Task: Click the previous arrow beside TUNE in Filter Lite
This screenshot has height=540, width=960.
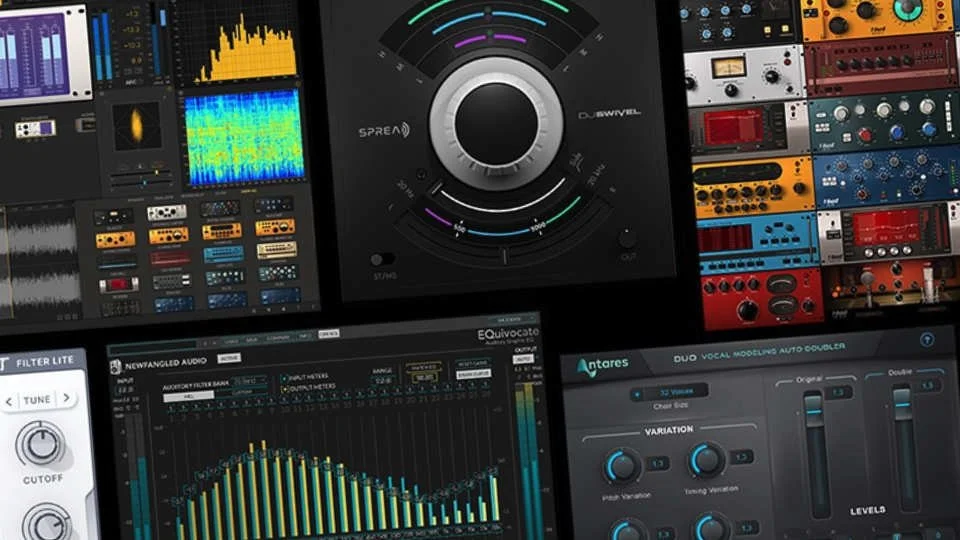Action: pos(9,402)
